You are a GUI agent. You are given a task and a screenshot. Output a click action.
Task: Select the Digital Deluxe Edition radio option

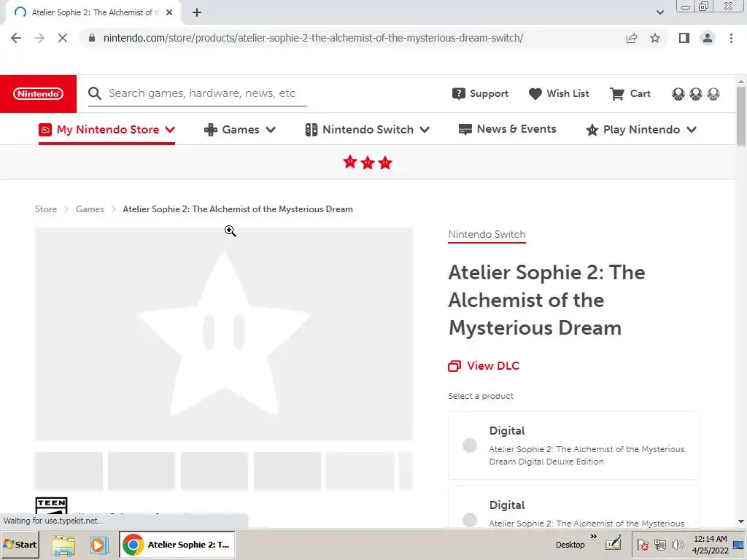pos(469,446)
